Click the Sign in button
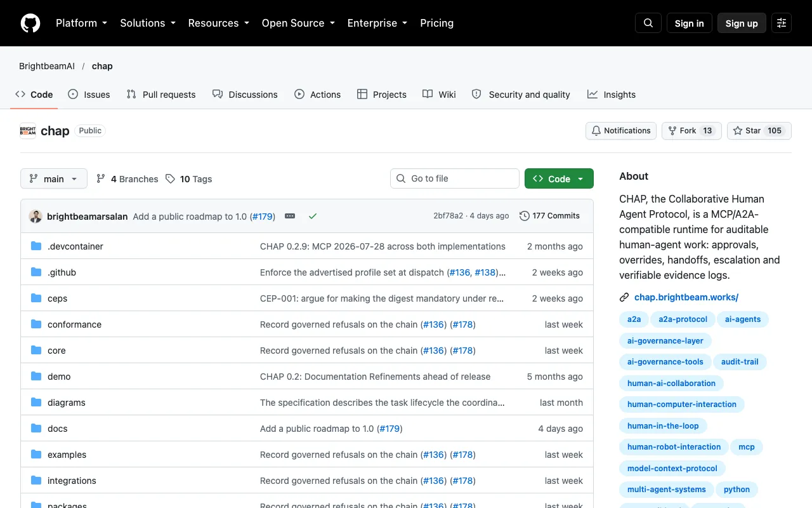812x508 pixels. pos(690,23)
